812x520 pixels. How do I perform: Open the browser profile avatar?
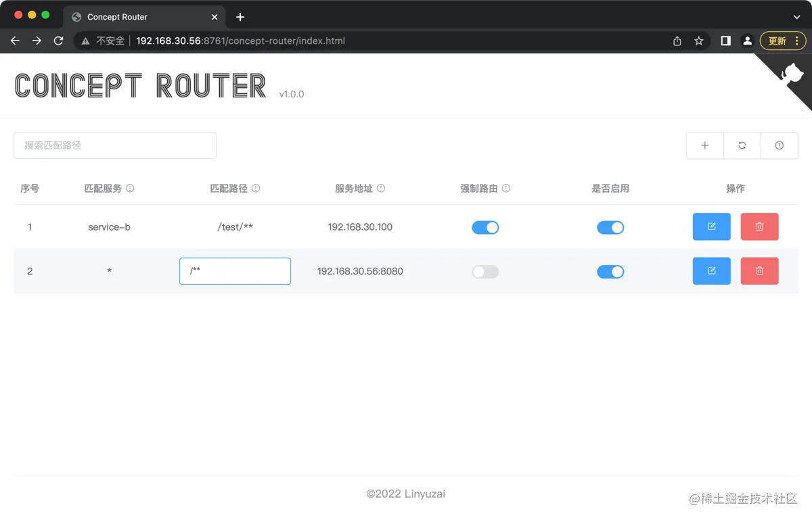coord(747,41)
